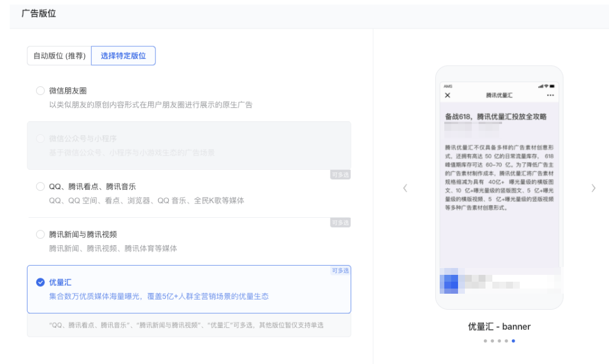Click description QQ、QQ 空间、看点、浏览器
Image resolution: width=609 pixels, height=364 pixels.
[146, 201]
